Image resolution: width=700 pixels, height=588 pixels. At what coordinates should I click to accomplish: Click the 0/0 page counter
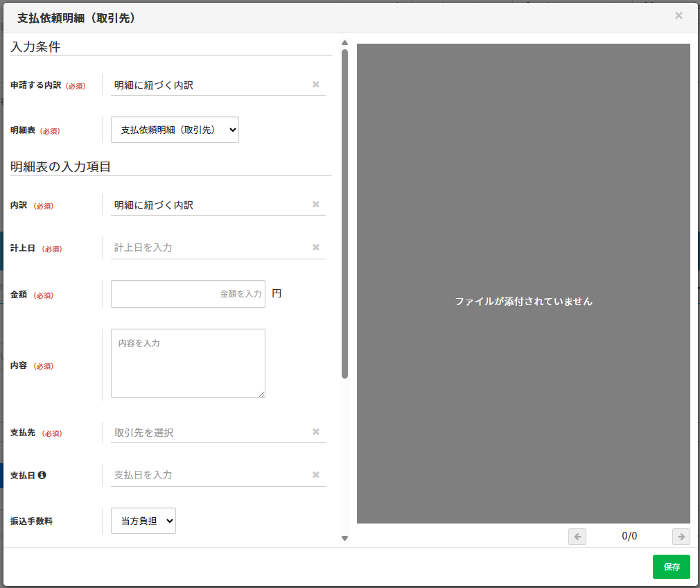point(629,536)
